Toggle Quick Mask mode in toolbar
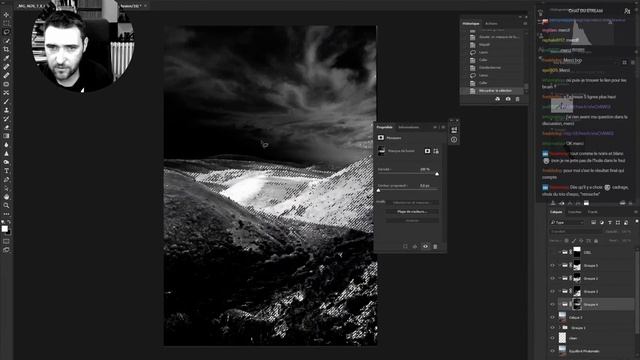This screenshot has height=360, width=640. tap(6, 241)
